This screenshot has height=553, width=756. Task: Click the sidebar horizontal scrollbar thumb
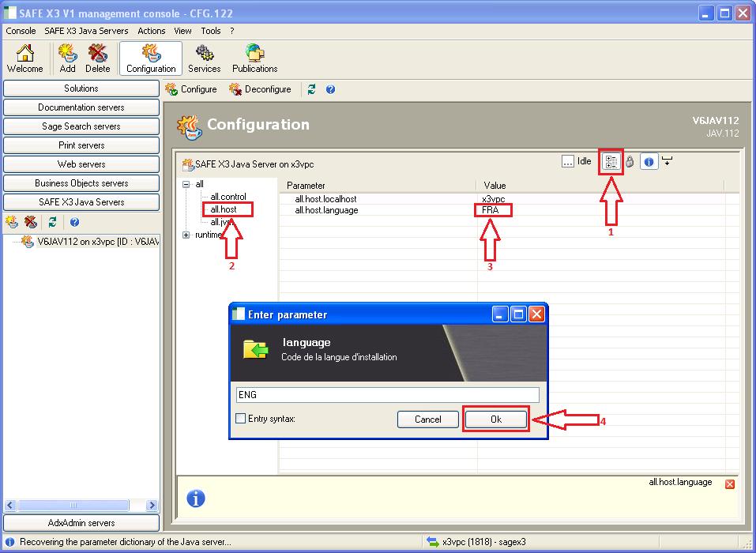(x=73, y=506)
